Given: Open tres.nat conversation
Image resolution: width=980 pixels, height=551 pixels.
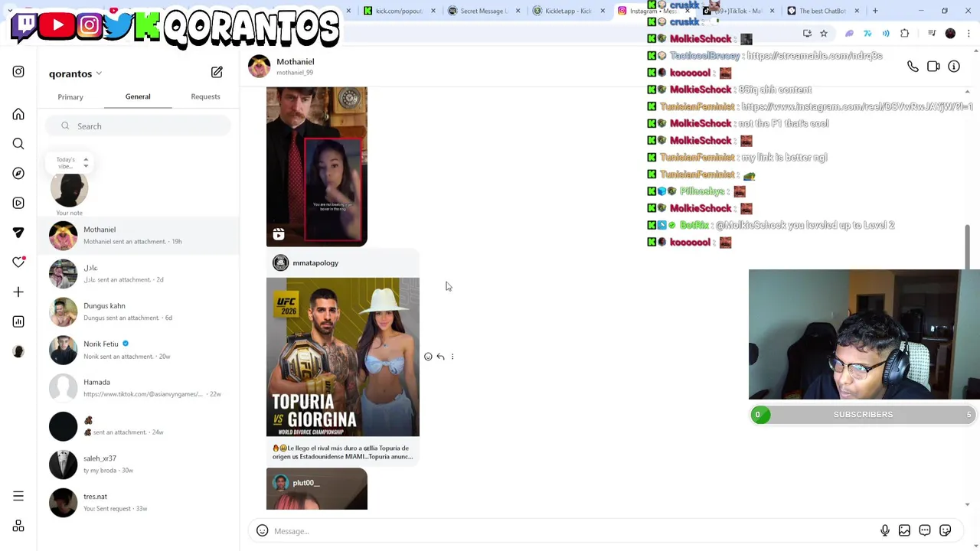Looking at the screenshot, I should pos(138,503).
